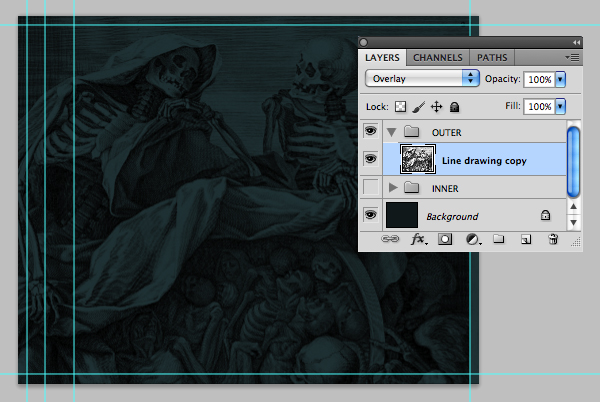Hide the Line drawing copy layer eye

[370, 159]
